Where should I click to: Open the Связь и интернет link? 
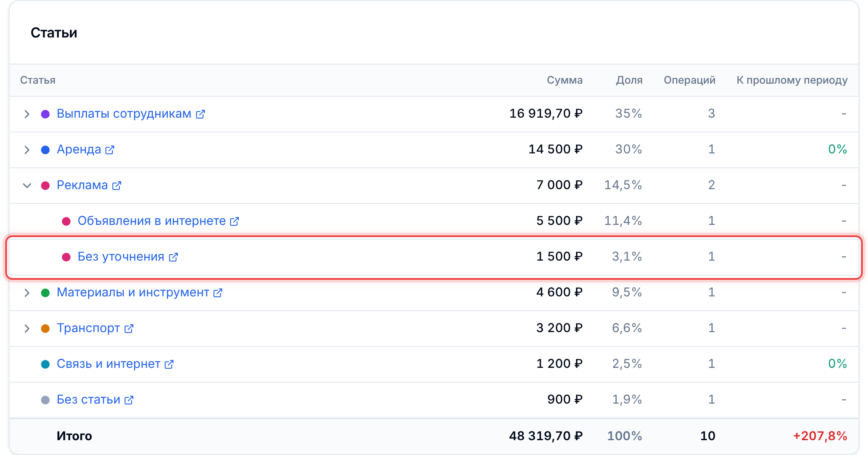(108, 364)
